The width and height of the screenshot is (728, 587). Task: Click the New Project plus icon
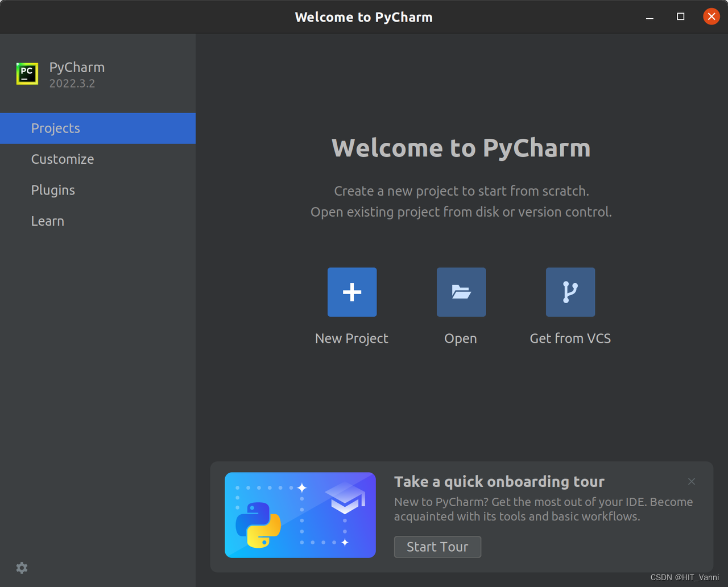352,292
